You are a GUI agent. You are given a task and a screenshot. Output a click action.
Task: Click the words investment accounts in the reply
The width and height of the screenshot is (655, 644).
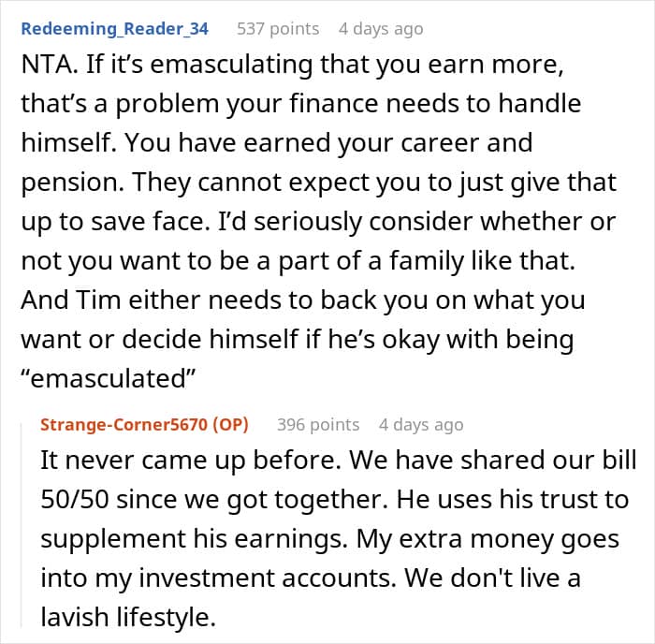[x=267, y=578]
